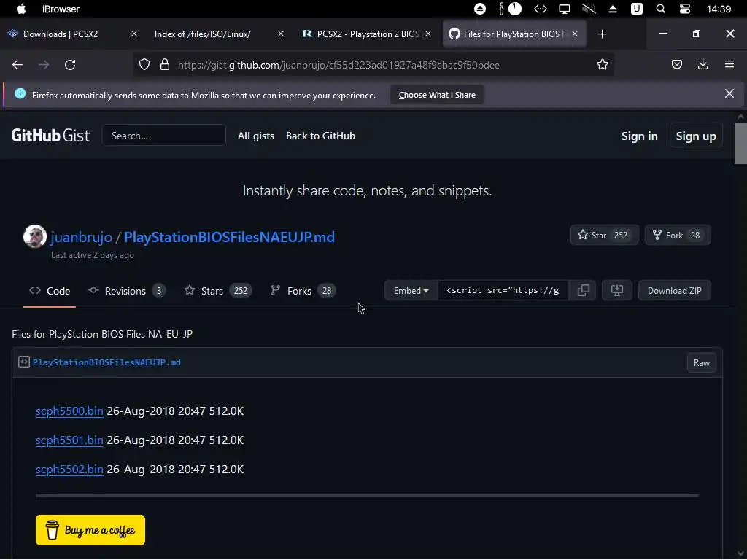Click the Sign up button

[695, 136]
